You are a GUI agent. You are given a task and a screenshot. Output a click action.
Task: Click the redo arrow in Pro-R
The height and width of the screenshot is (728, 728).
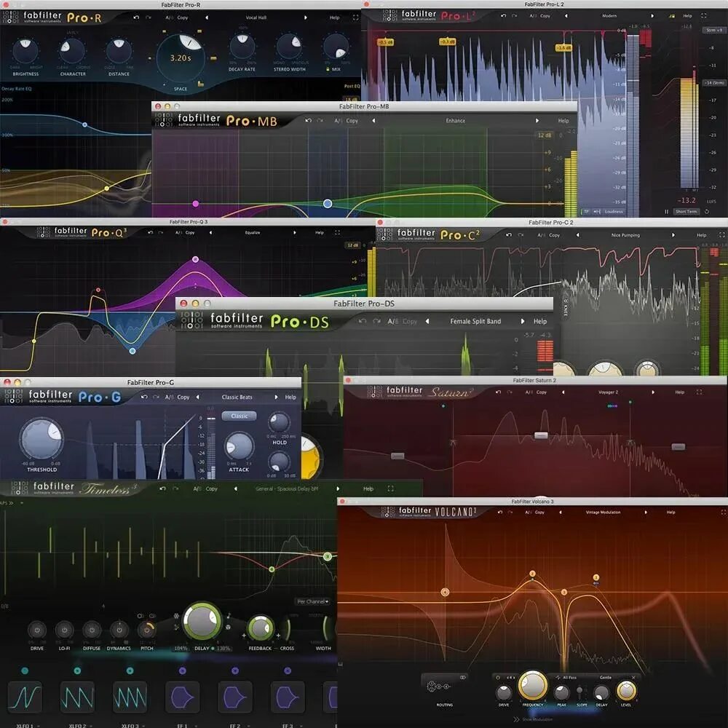tap(149, 17)
